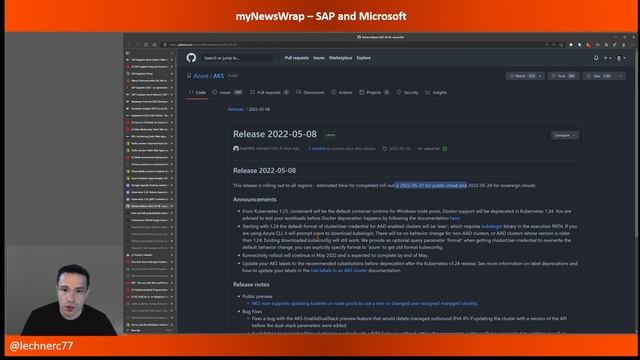This screenshot has height=360, width=640.
Task: Open the Compare dropdown button
Action: [x=564, y=135]
